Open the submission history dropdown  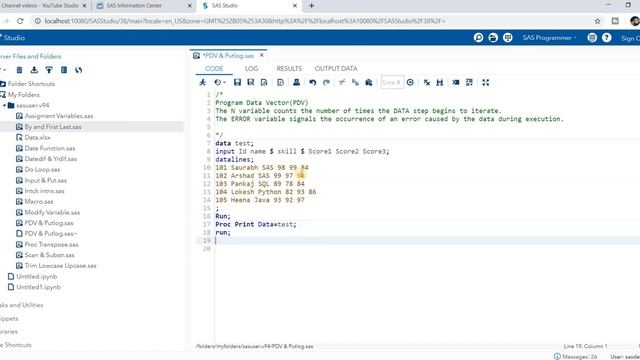[220, 82]
